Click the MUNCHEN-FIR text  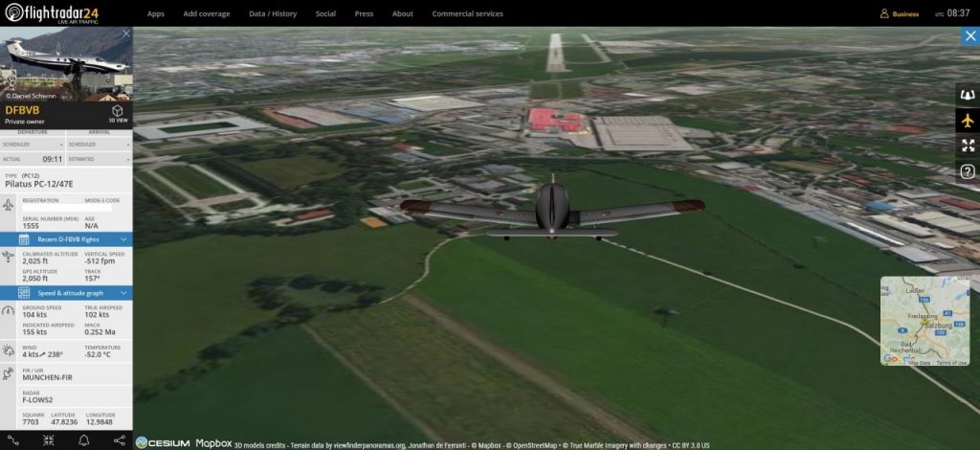tap(48, 377)
